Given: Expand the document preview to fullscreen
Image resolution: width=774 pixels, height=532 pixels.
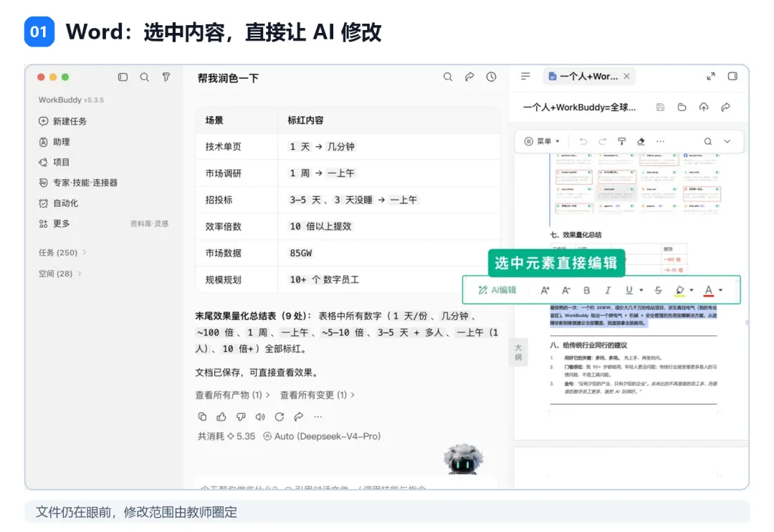Looking at the screenshot, I should point(711,76).
